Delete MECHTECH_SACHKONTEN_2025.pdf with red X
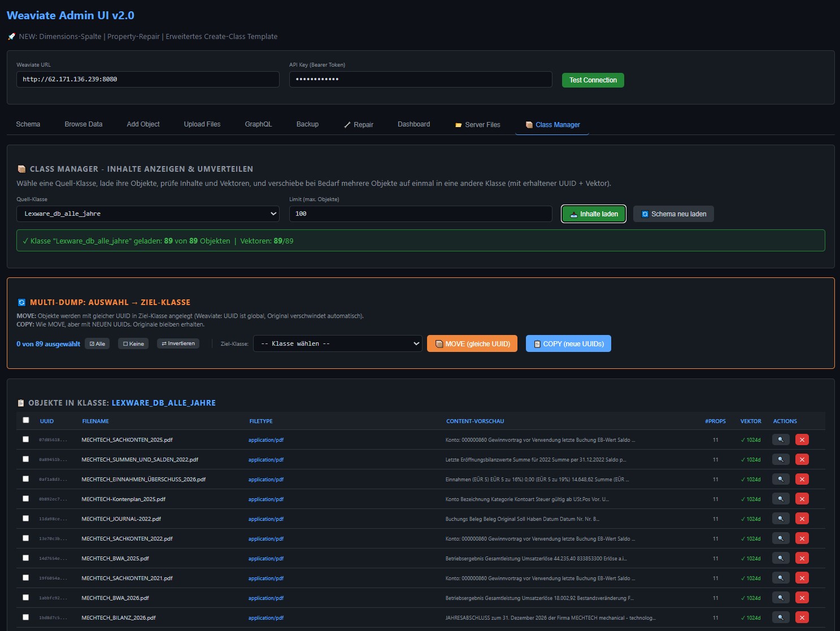This screenshot has width=840, height=631. coord(802,439)
